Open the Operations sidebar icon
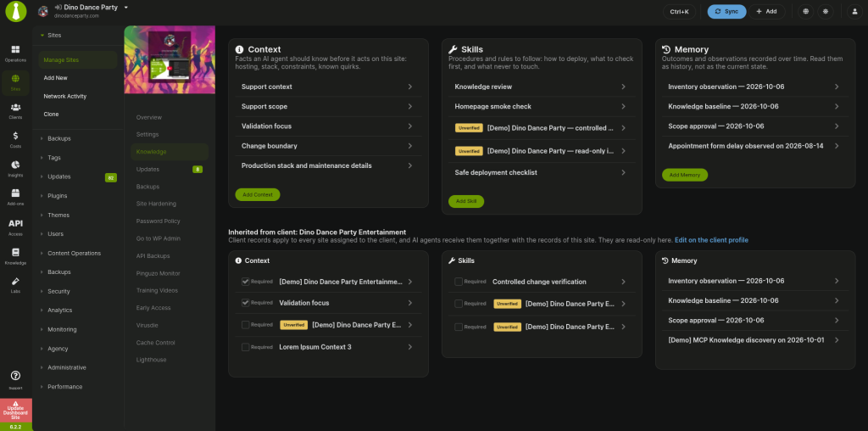This screenshot has height=431, width=868. (15, 53)
